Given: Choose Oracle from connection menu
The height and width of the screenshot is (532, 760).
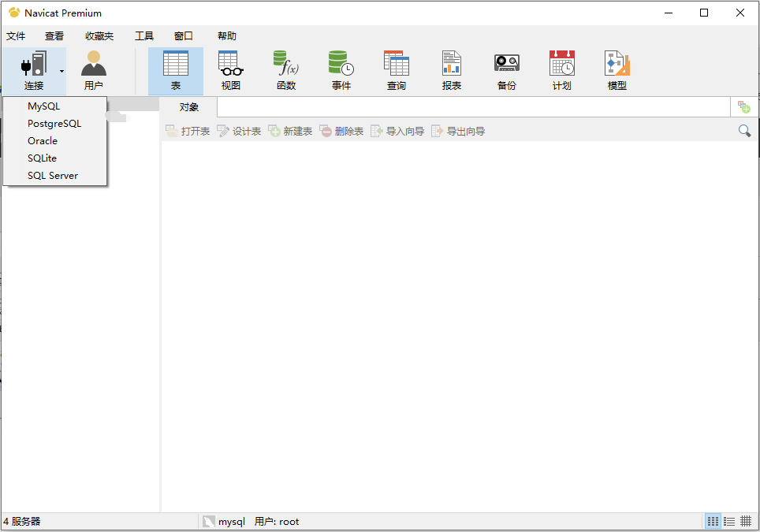Looking at the screenshot, I should (54, 141).
